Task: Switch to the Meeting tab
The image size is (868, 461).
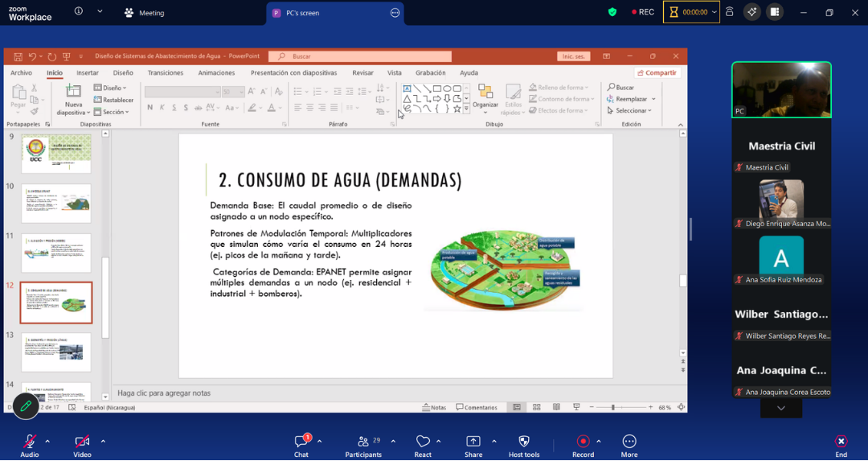Action: [144, 13]
